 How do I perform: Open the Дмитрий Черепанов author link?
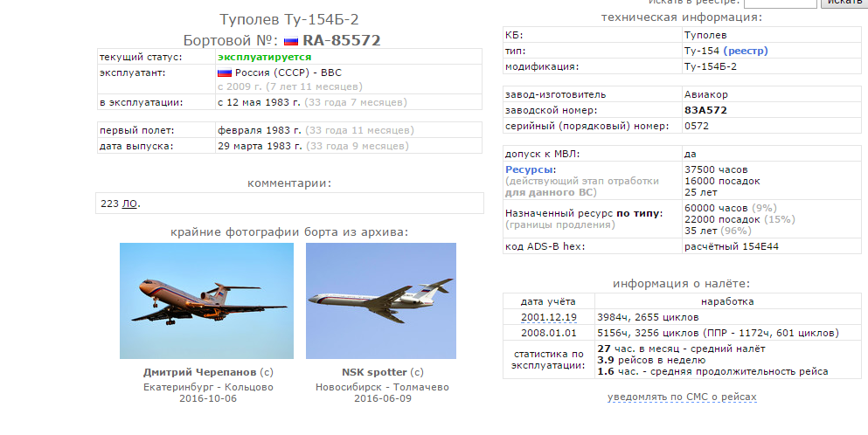(199, 372)
